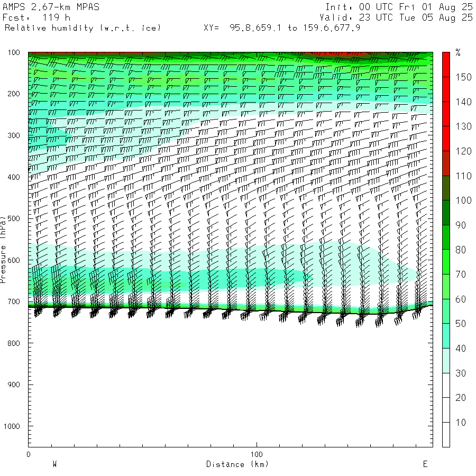The image size is (476, 476).
Task: Click the 300 pressure axis label
Action: point(14,135)
